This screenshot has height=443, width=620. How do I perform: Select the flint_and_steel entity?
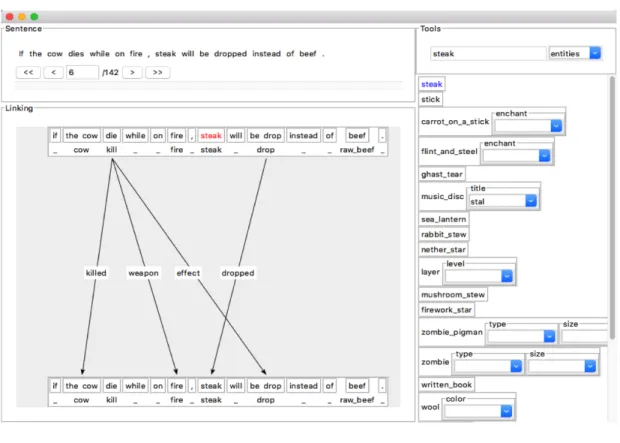(449, 151)
